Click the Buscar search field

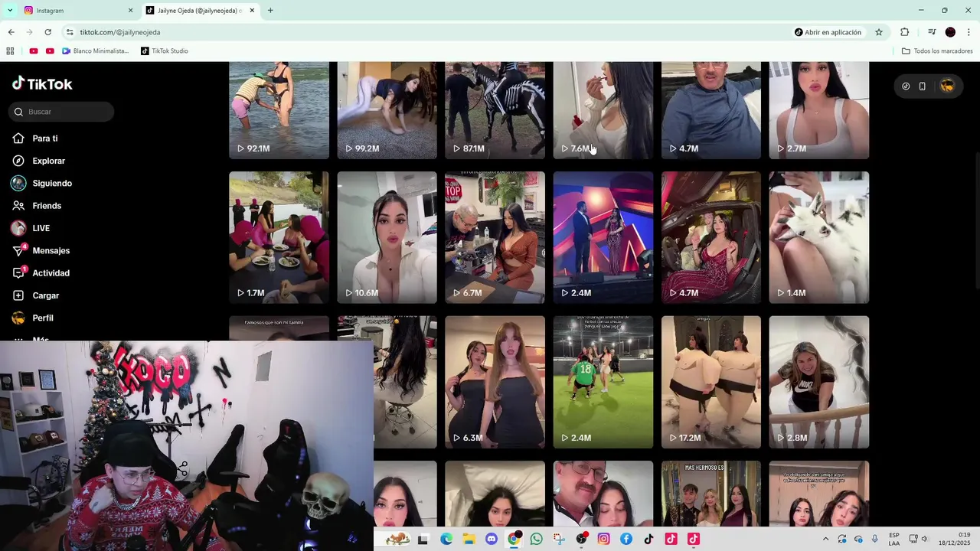61,112
